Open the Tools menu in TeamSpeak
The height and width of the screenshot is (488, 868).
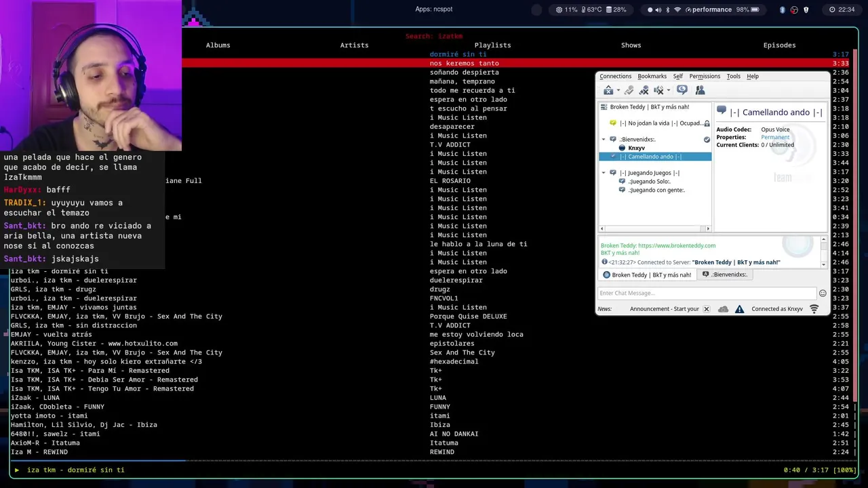(x=733, y=77)
